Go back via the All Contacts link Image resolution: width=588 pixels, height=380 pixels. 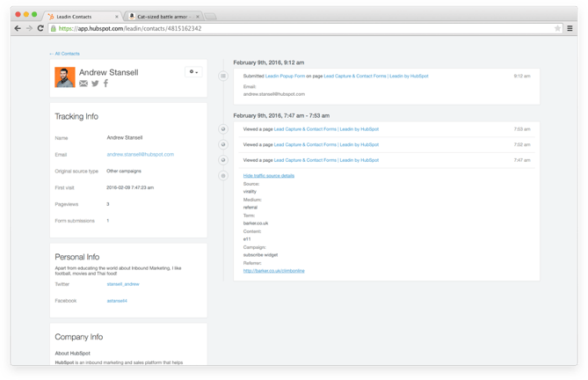pos(63,54)
